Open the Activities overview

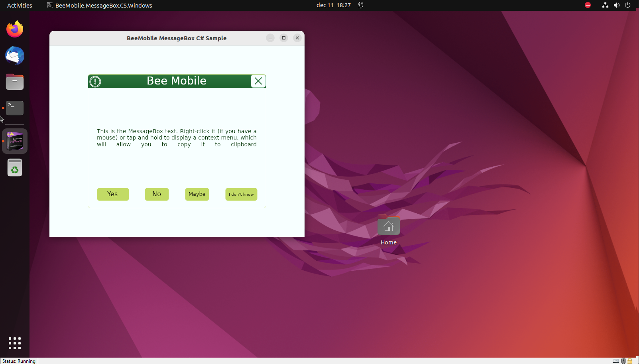[20, 5]
